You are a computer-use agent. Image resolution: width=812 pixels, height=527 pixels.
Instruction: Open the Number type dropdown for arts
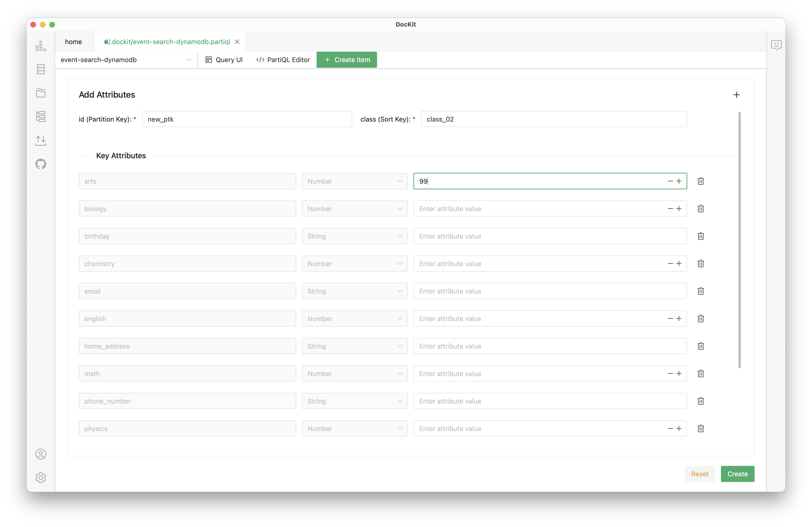coord(355,181)
